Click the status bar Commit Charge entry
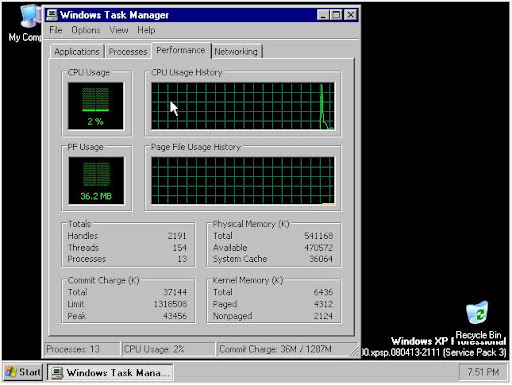Screen dimensions: 512x385 283,349
